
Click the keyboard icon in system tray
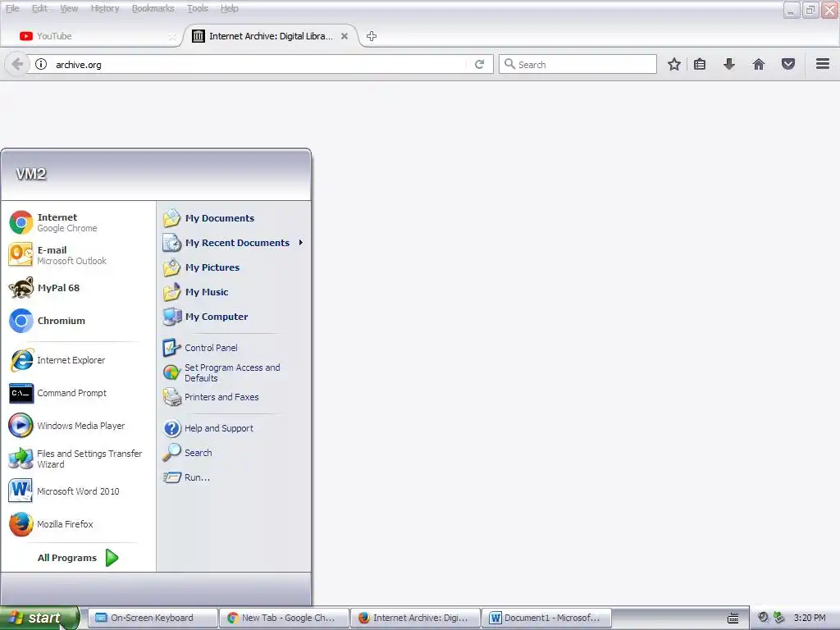pos(733,619)
